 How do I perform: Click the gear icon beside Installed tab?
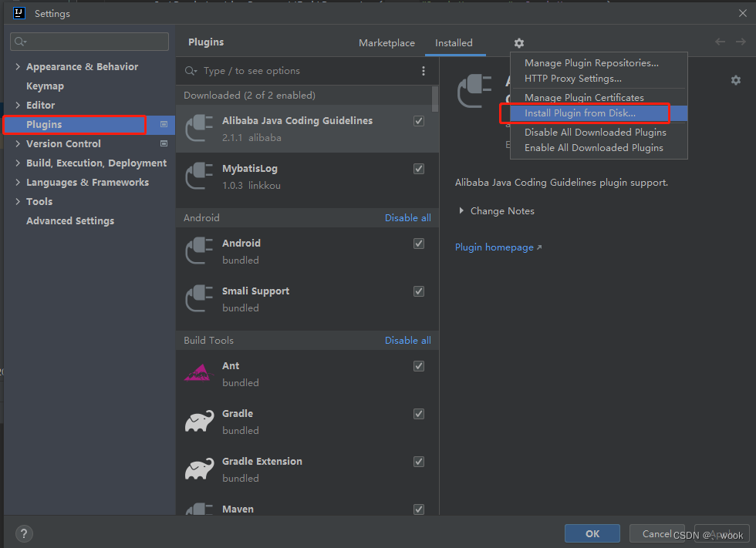pos(519,43)
